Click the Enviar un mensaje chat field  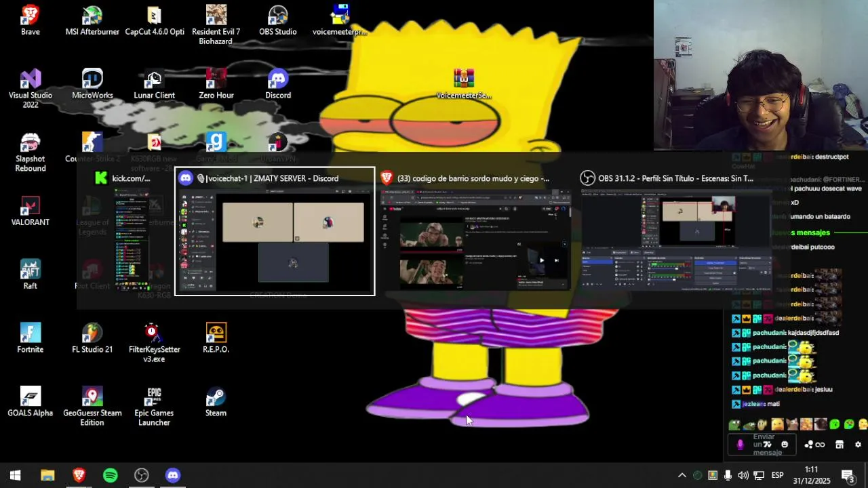pos(764,445)
